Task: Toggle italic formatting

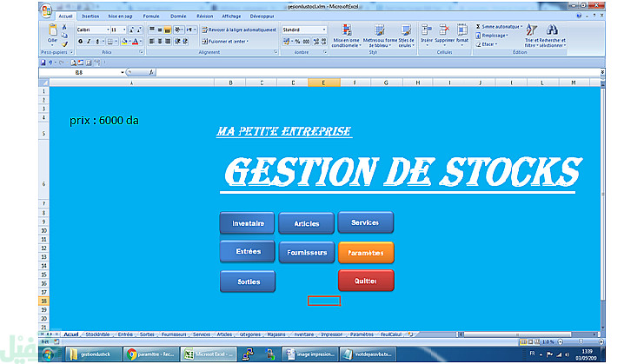Action: [x=89, y=42]
